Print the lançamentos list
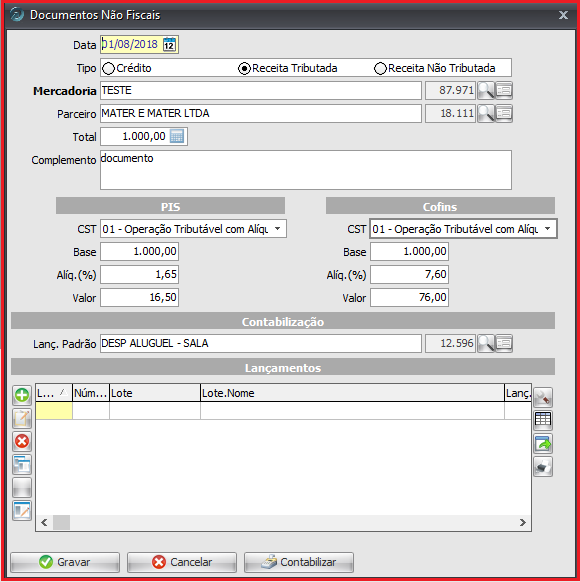 tap(543, 467)
